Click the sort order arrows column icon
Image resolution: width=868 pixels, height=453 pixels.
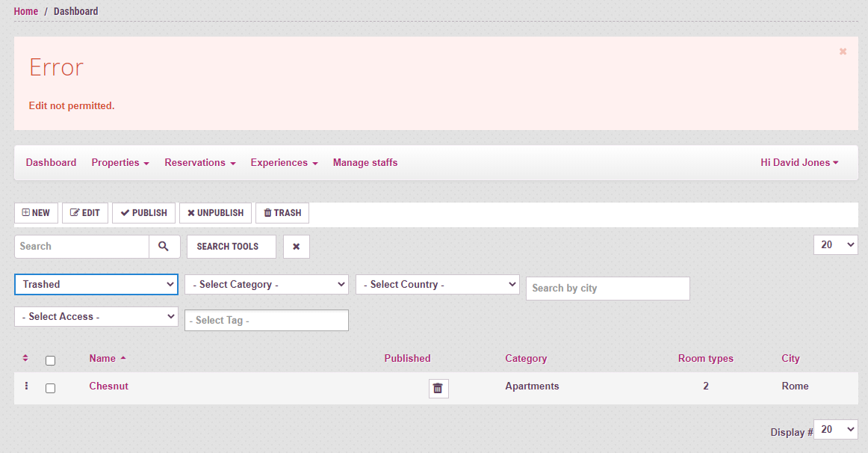pos(25,359)
